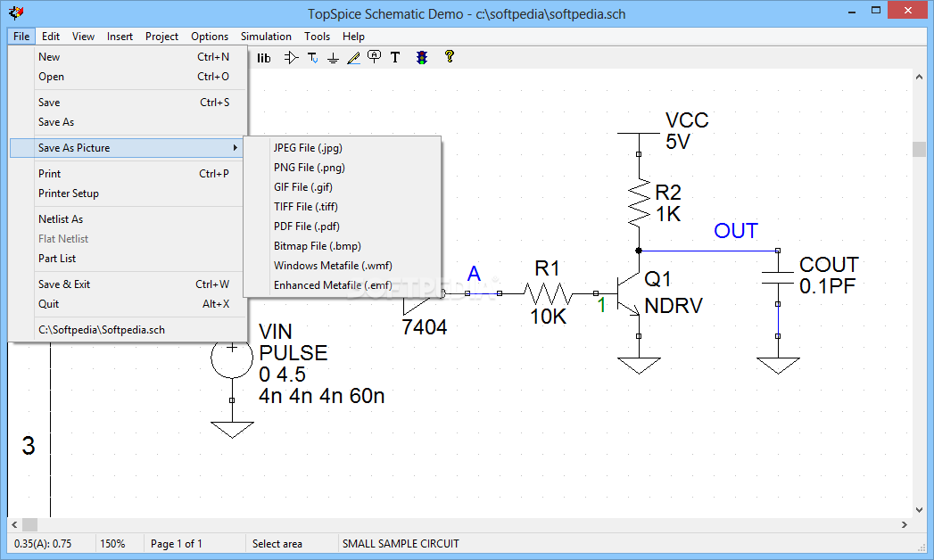This screenshot has width=934, height=560.
Task: Click the vertical scrollbar thumb
Action: (919, 149)
